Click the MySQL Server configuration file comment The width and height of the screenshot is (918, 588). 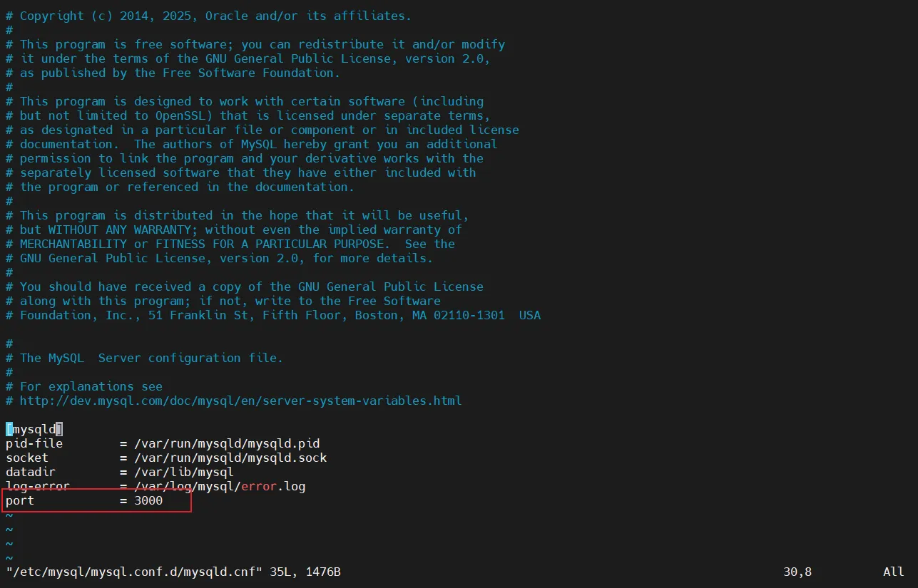(151, 358)
